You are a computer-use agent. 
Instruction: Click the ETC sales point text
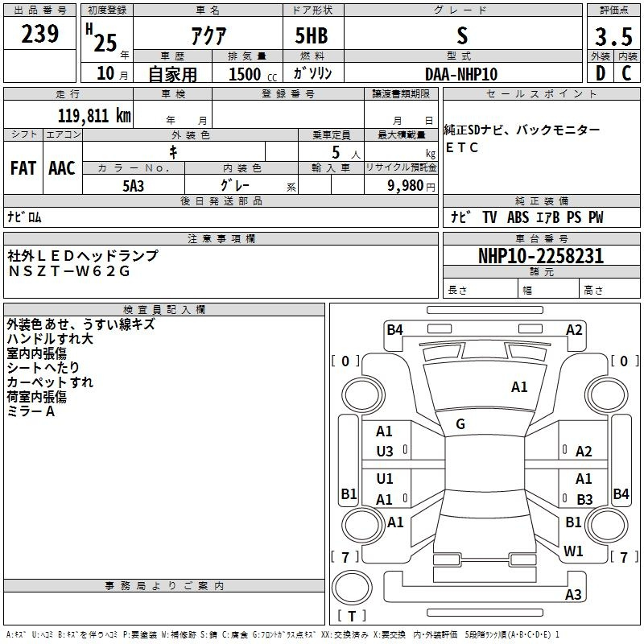tap(461, 147)
